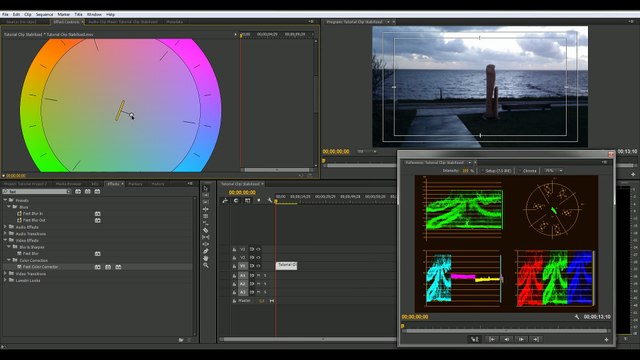Open the Reference monitor button editor plus
Screen dimensions: 640x360
click(606, 340)
